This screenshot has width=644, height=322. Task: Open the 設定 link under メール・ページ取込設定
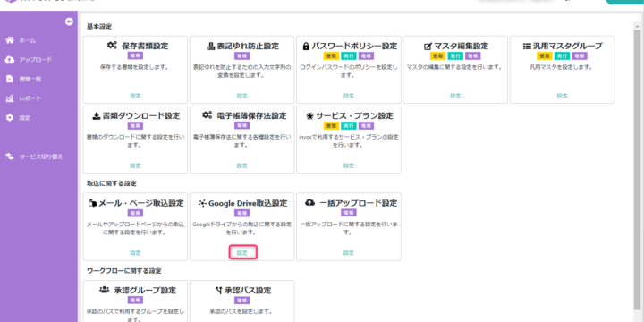coord(136,253)
